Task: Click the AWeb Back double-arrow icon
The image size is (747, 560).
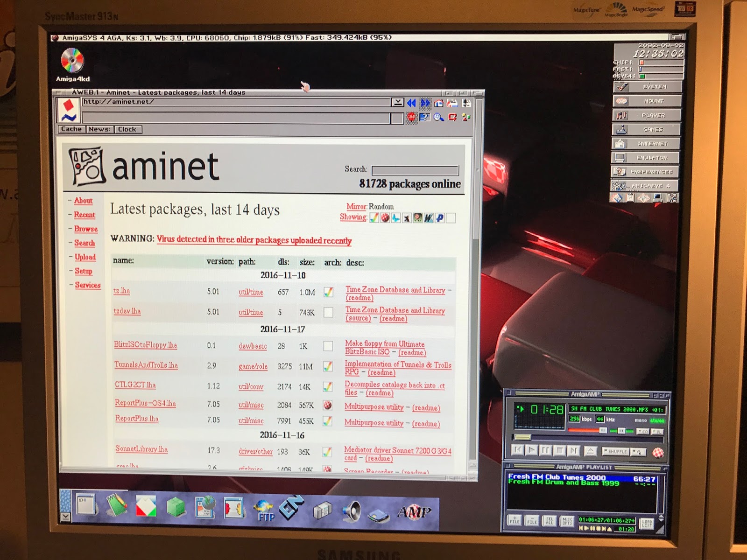Action: (411, 103)
